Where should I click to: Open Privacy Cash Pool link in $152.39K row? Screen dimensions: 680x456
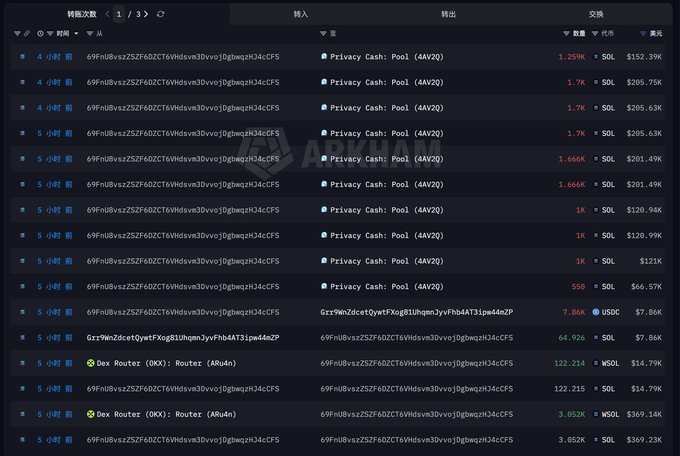point(387,56)
